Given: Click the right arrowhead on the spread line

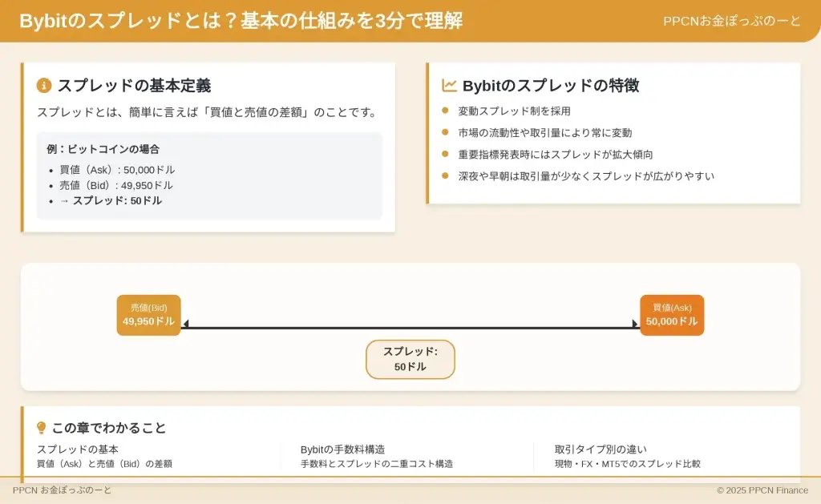Looking at the screenshot, I should point(635,324).
